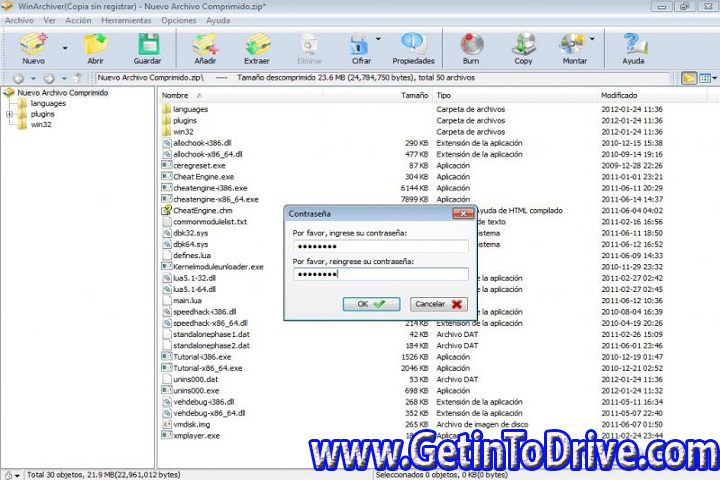This screenshot has height=480, width=720.
Task: Select commonmodulelist.txt file icon
Action: (x=167, y=221)
